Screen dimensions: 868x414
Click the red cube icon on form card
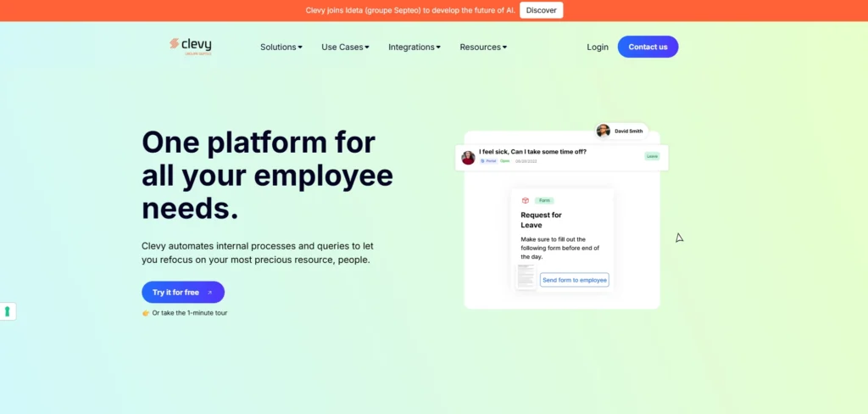(x=526, y=200)
